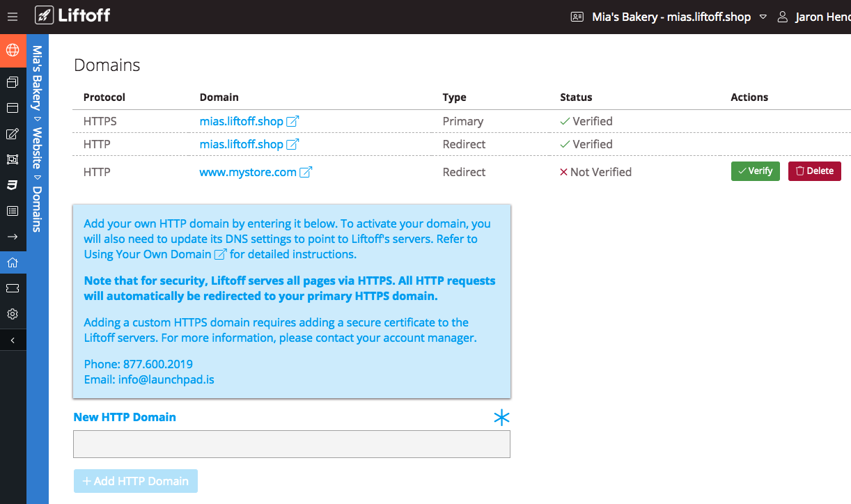Screen dimensions: 851x504
Task: Select the globe domains sidebar icon
Action: click(13, 50)
